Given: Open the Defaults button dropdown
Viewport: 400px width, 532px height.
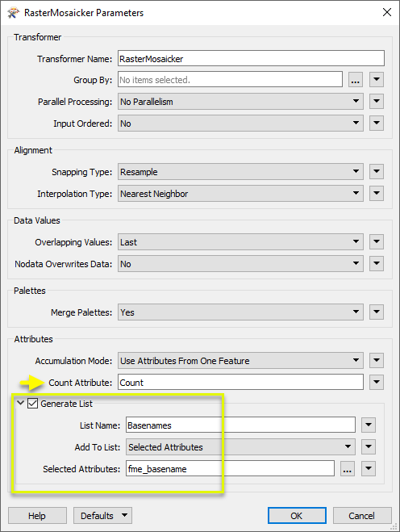Looking at the screenshot, I should click(102, 516).
